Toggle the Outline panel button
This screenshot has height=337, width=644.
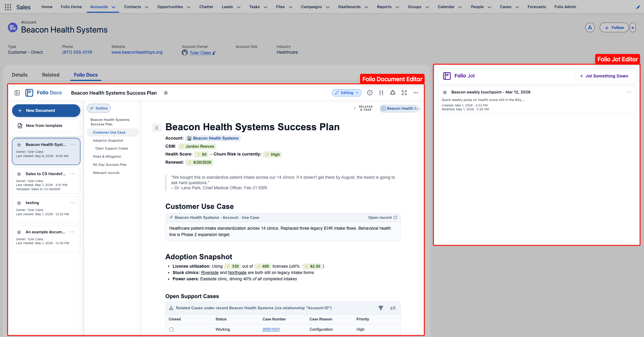point(99,108)
